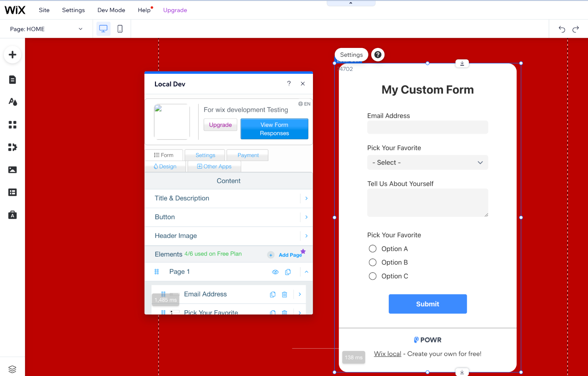This screenshot has height=376, width=588.
Task: Open the Site Design icon in left sidebar
Action: 12,102
